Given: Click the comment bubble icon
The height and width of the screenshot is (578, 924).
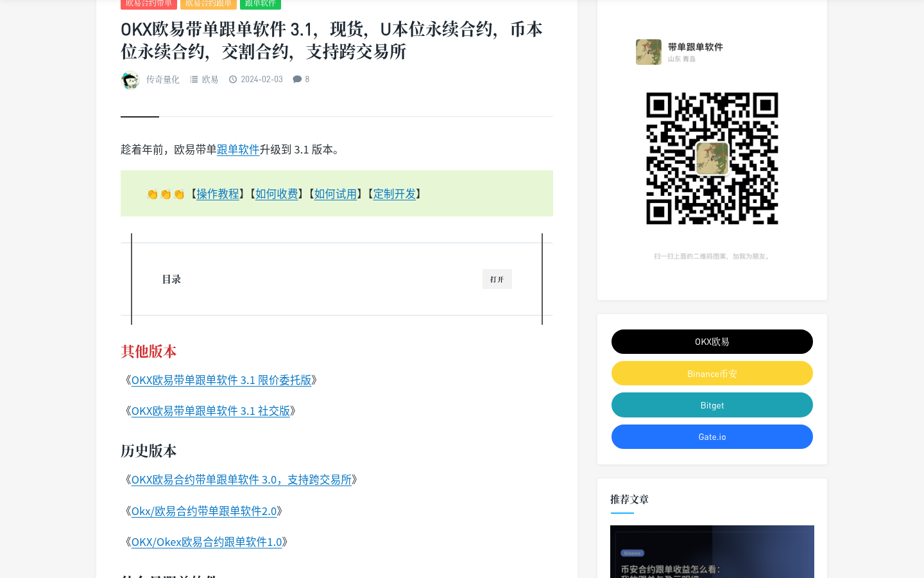Looking at the screenshot, I should [297, 79].
